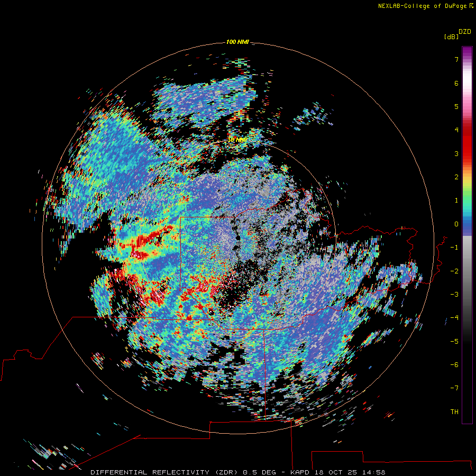476x476 pixels.
Task: Click the 4 value on the color scale
Action: [x=456, y=130]
